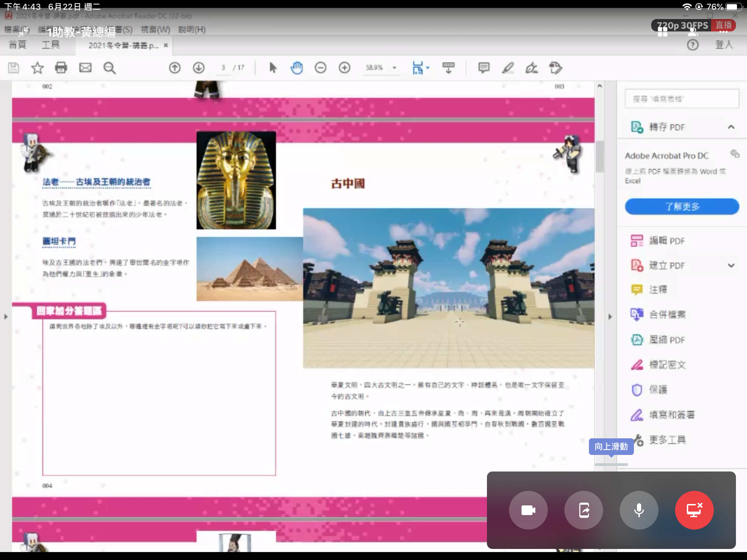This screenshot has width=747, height=560.
Task: Select the hand pan tool
Action: coord(296,68)
